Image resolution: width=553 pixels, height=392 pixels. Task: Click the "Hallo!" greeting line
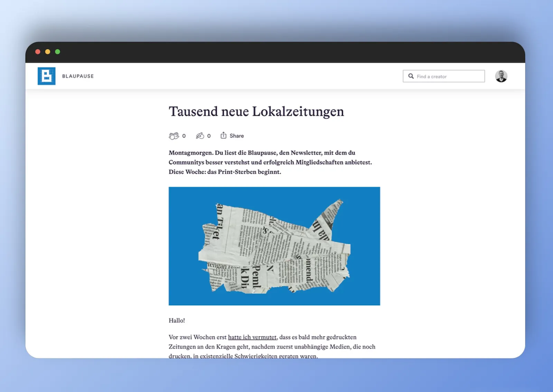(x=177, y=321)
